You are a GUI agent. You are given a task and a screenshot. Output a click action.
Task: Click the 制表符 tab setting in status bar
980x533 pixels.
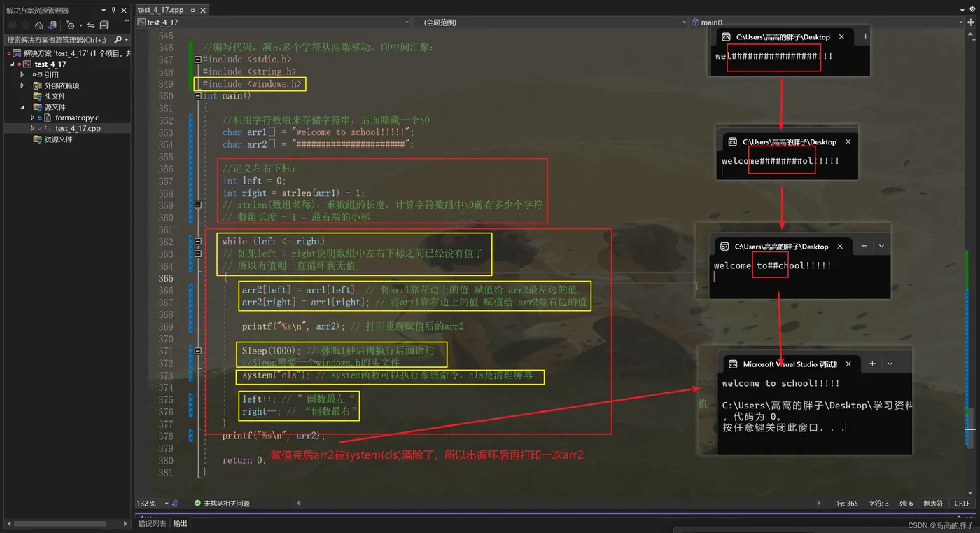tap(933, 503)
